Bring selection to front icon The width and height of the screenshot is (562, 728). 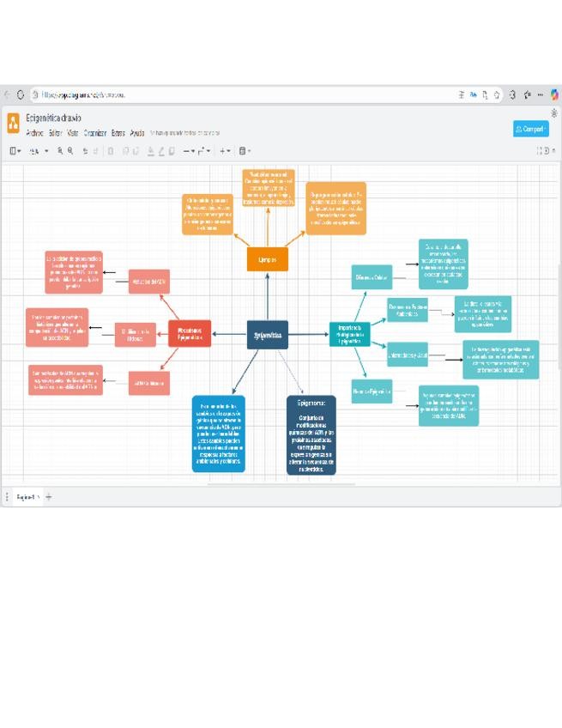click(126, 151)
